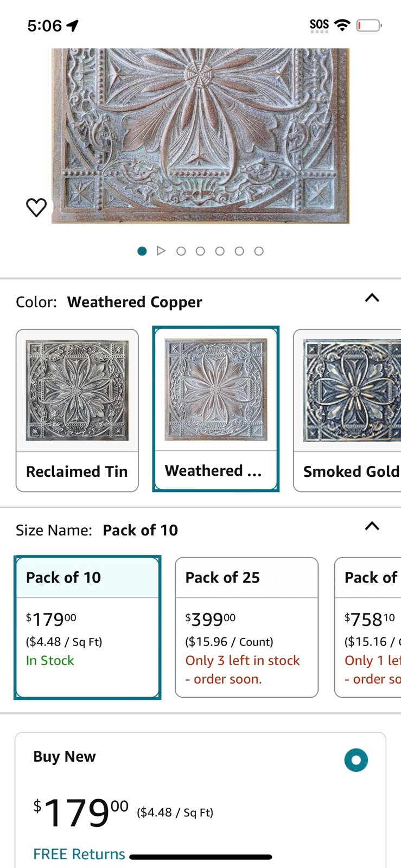Collapse the Color section chevron
This screenshot has height=868, width=401.
tap(372, 298)
